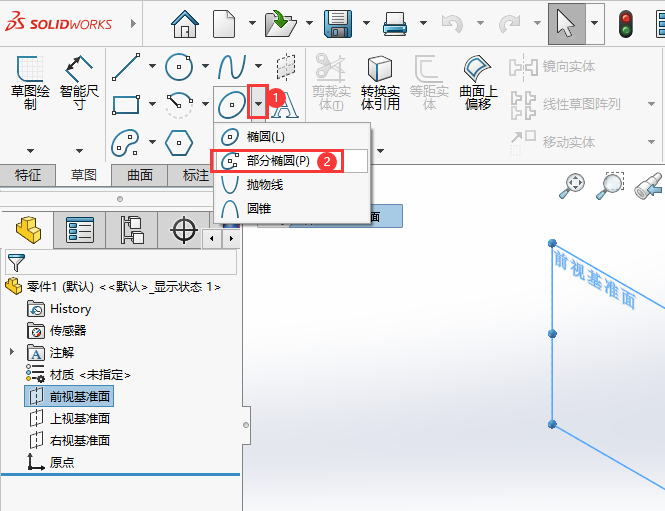
Task: Select 前视基准面 in the feature tree
Action: click(69, 396)
